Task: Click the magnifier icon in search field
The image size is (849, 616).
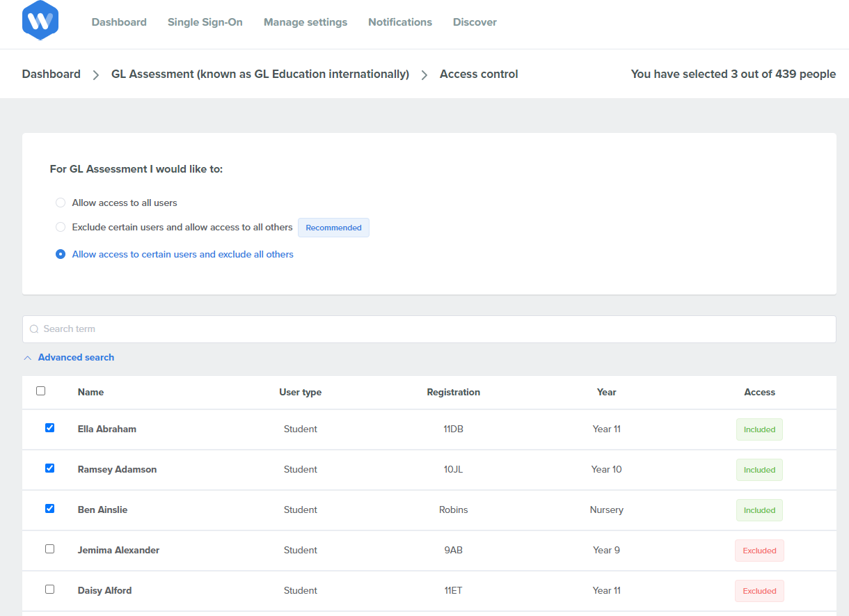Action: [34, 329]
